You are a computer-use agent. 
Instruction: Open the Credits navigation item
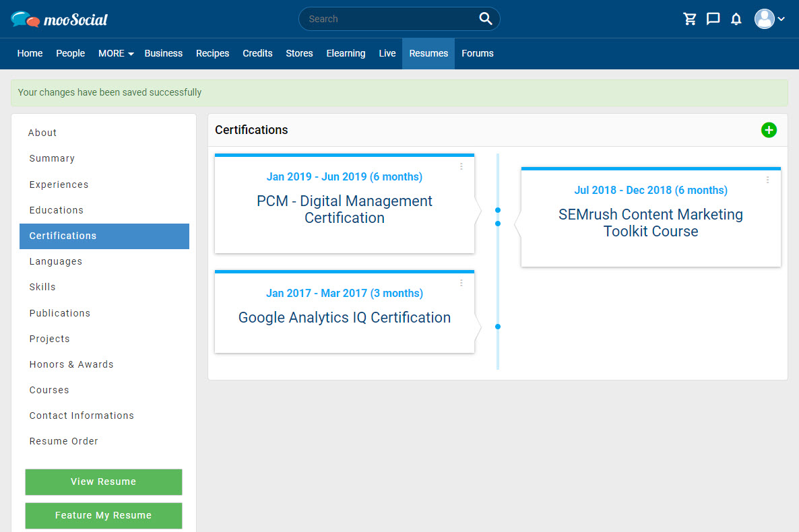[257, 53]
